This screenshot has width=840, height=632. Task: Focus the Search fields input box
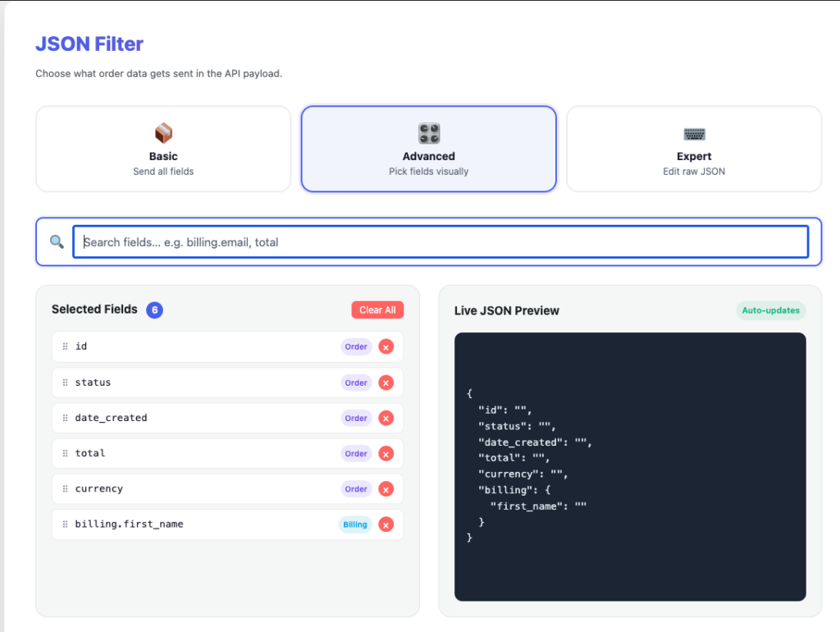(x=441, y=242)
